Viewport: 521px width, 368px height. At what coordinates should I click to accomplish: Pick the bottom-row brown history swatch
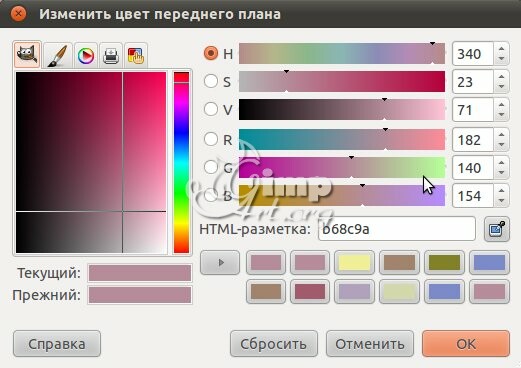click(x=266, y=292)
